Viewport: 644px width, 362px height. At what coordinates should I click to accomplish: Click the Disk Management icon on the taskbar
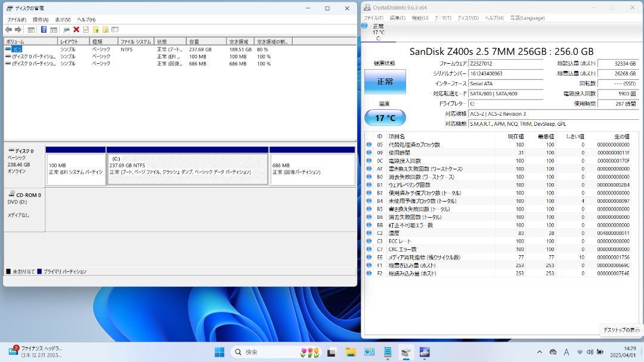(406, 352)
